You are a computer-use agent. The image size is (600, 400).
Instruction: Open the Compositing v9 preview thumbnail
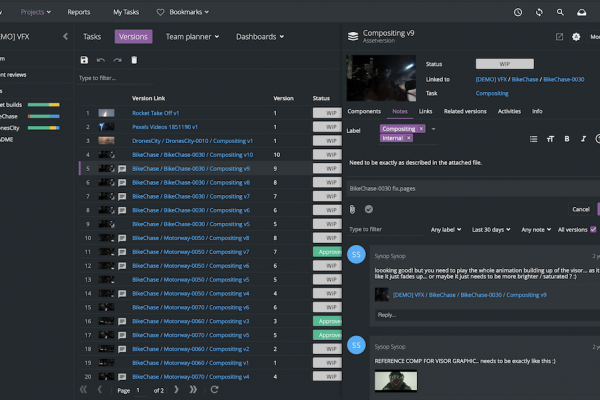[x=381, y=78]
